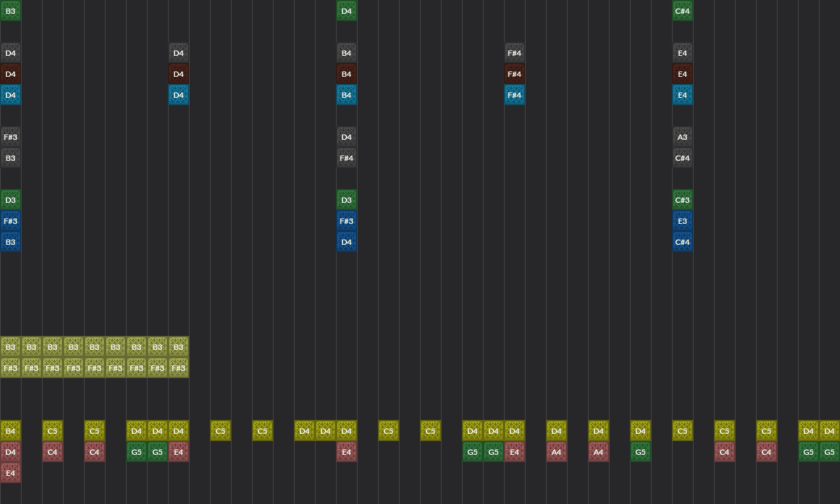Click the red C4 note under the second C5 block
Viewport: 840px width, 504px height.
click(94, 451)
